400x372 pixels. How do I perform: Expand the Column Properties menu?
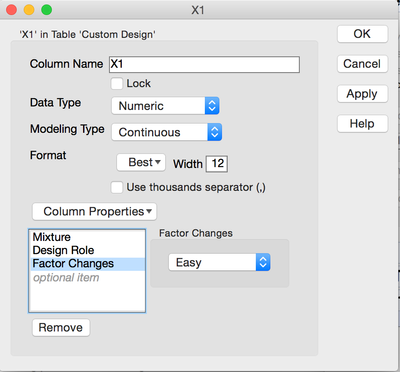(94, 212)
